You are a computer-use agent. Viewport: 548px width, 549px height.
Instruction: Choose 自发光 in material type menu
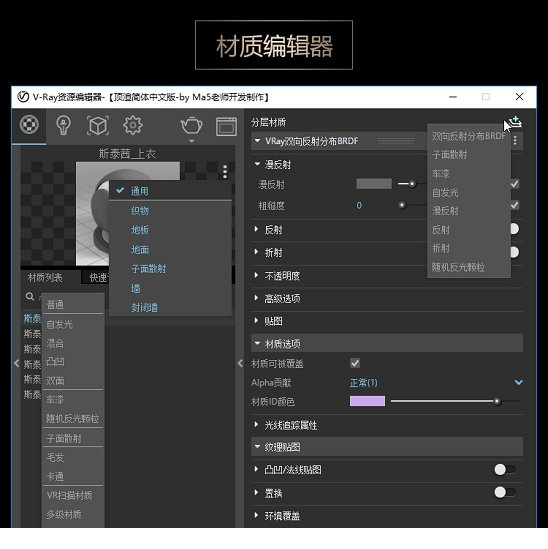click(x=59, y=325)
